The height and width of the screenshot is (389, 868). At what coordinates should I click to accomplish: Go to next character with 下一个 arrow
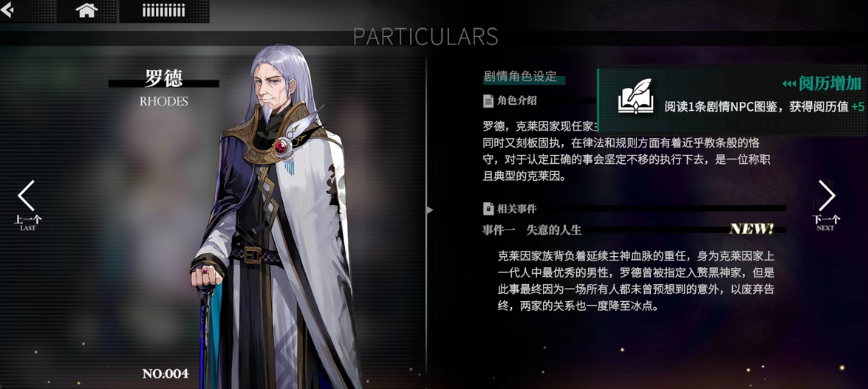pyautogui.click(x=827, y=204)
